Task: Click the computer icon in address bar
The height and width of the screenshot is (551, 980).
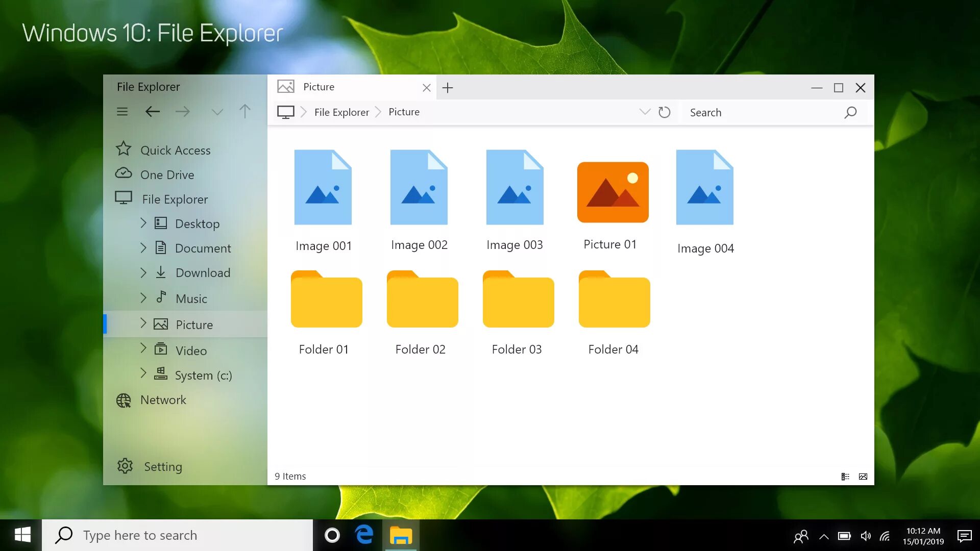Action: click(x=286, y=112)
